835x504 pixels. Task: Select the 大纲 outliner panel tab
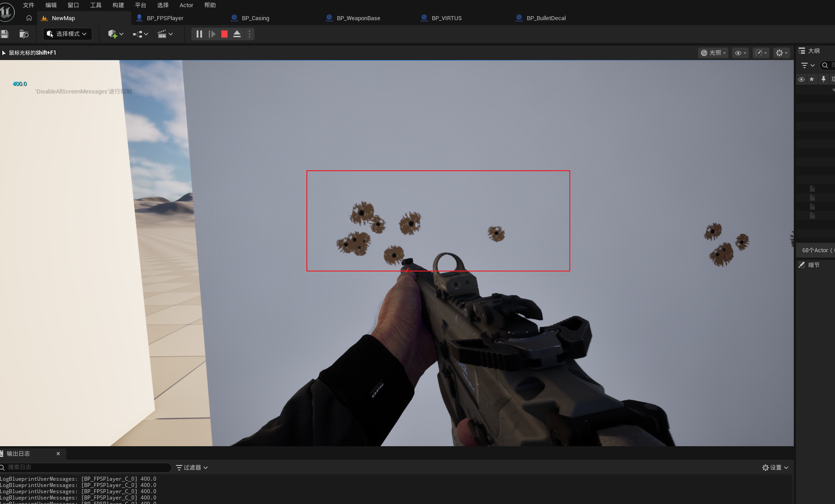(x=809, y=51)
